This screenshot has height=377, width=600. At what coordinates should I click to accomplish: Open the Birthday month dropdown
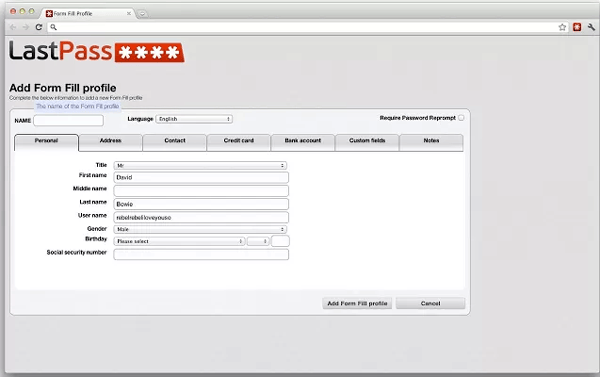179,241
